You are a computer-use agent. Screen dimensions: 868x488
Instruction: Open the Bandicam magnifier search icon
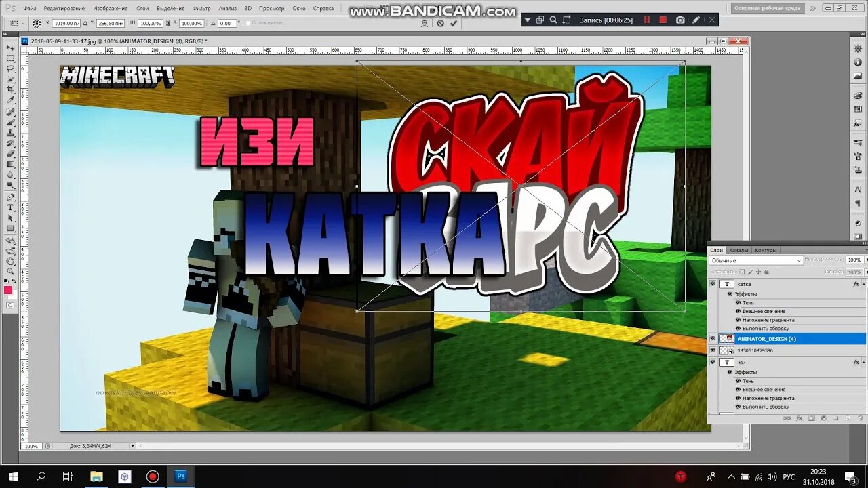[553, 20]
